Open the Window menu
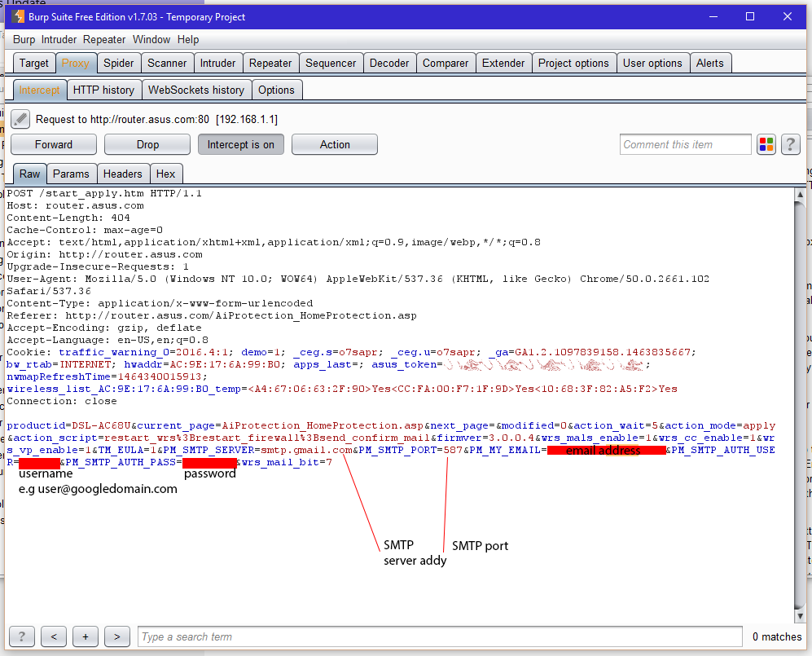This screenshot has width=812, height=656. point(151,39)
